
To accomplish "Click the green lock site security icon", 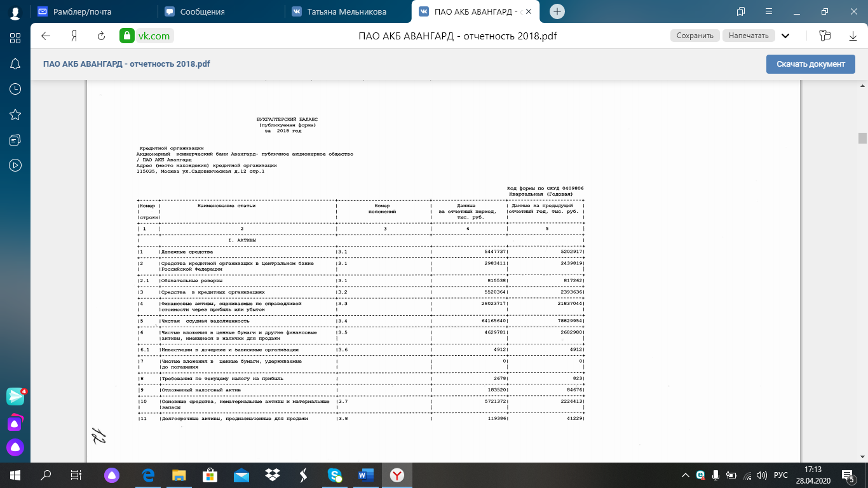I will tap(127, 36).
